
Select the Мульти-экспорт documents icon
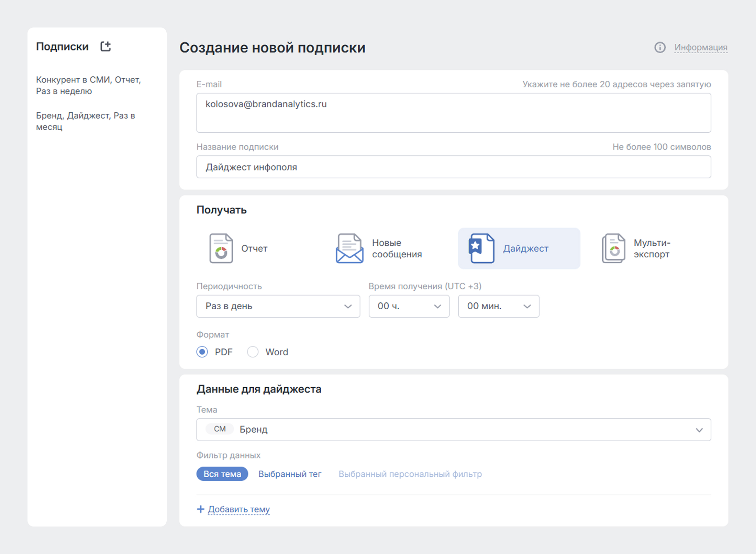click(x=613, y=248)
